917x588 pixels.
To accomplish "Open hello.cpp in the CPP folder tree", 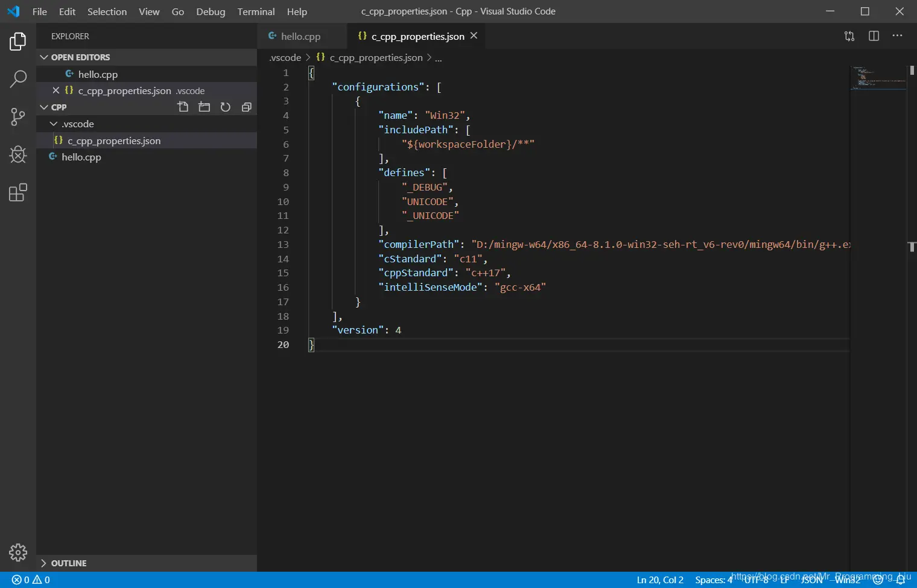I will (x=147, y=157).
